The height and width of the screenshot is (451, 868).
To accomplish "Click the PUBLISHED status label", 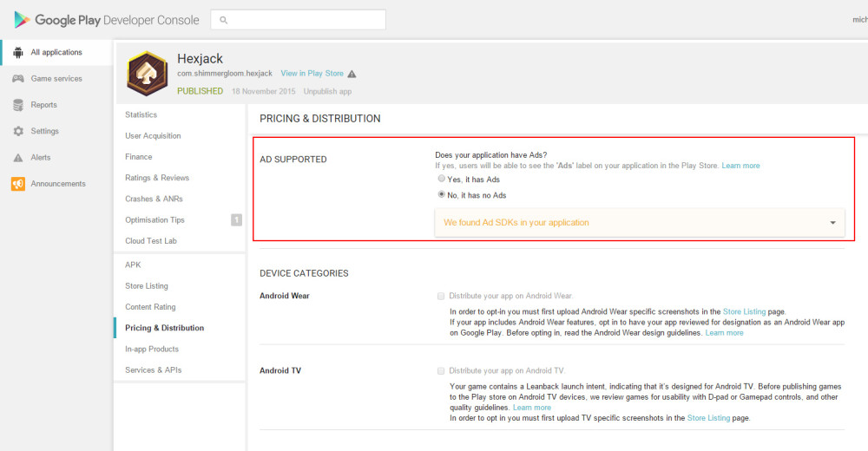I will coord(200,91).
